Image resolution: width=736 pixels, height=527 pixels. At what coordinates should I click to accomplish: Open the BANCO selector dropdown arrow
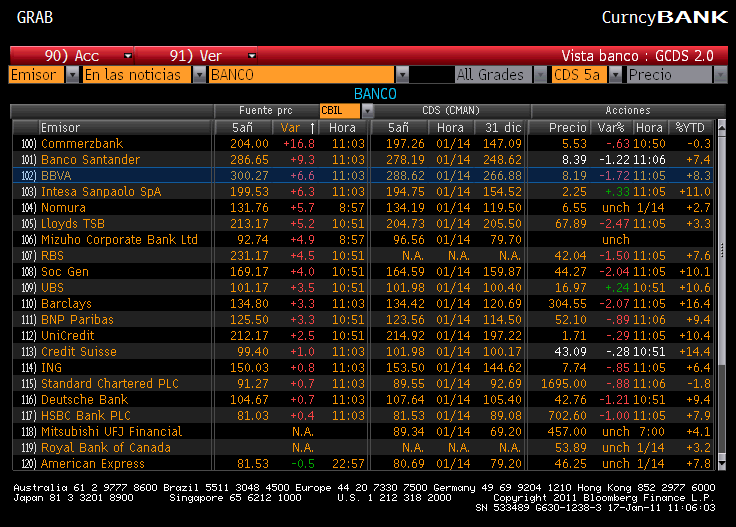tap(402, 75)
